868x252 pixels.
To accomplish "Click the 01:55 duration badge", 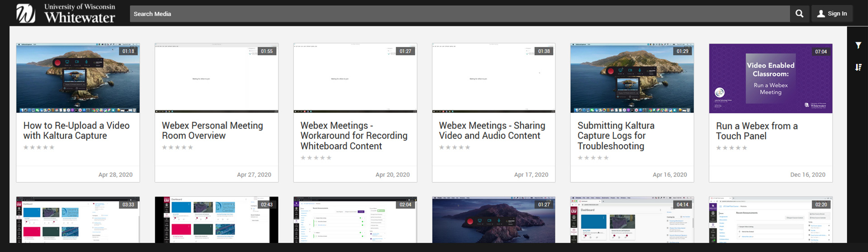I will click(267, 51).
